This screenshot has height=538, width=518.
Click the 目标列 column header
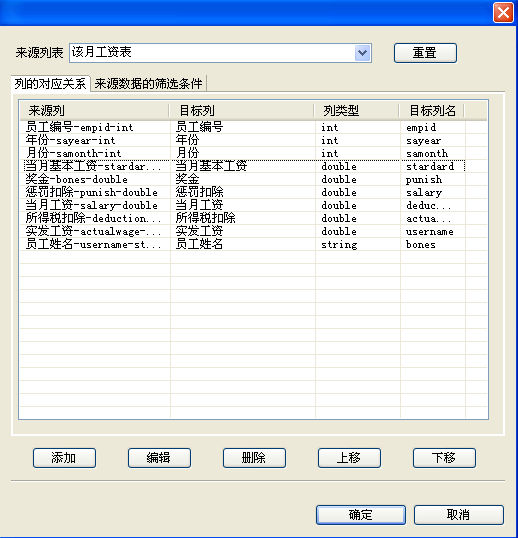coord(242,110)
